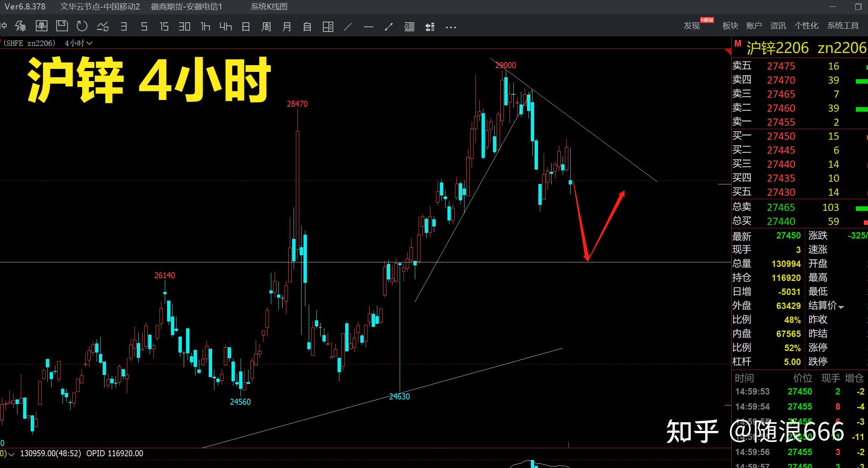Screen dimensions: 868x468
Task: Switch to the 15-minute period
Action: point(164,27)
